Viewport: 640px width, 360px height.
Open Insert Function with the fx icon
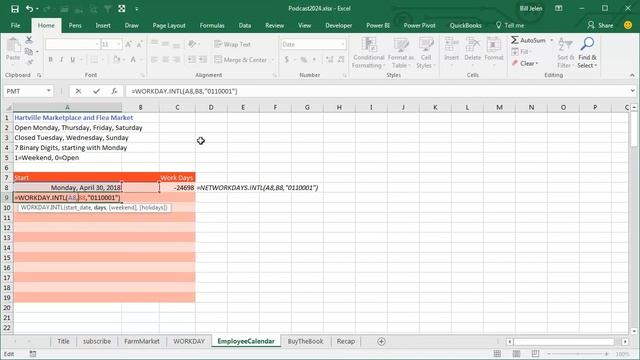coord(114,91)
